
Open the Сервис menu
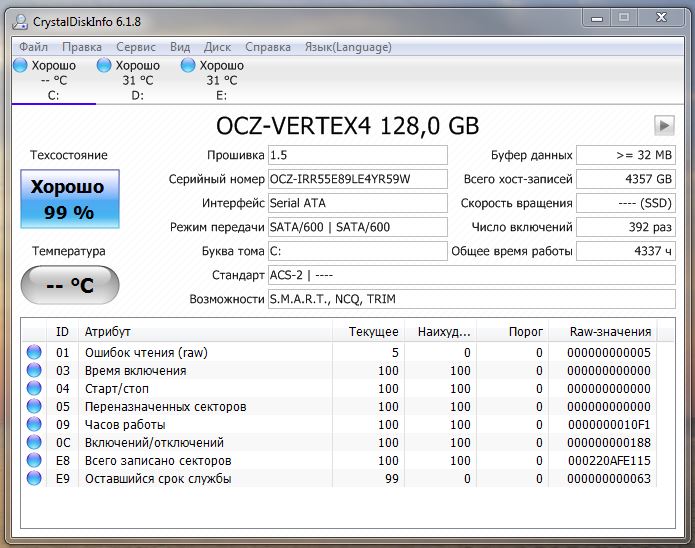136,47
